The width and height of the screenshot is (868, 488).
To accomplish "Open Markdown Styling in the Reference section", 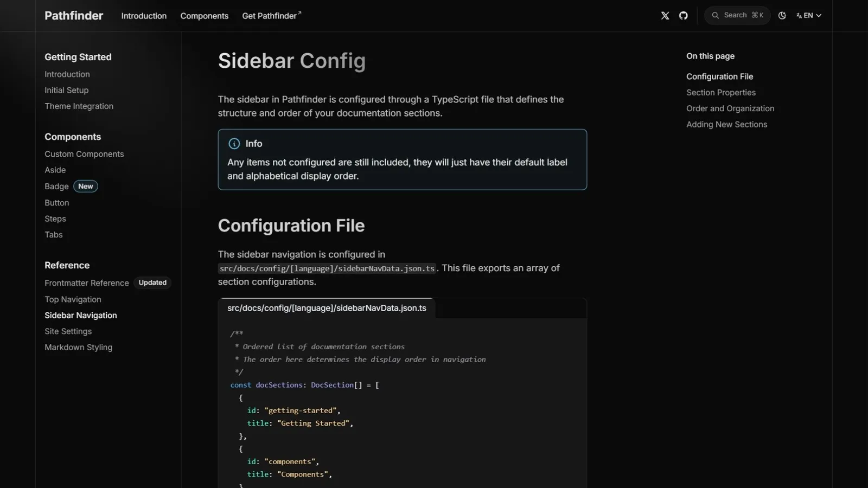I will pos(78,348).
